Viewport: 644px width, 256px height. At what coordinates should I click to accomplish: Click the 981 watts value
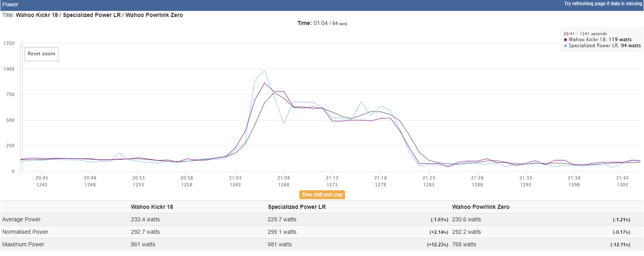point(280,244)
